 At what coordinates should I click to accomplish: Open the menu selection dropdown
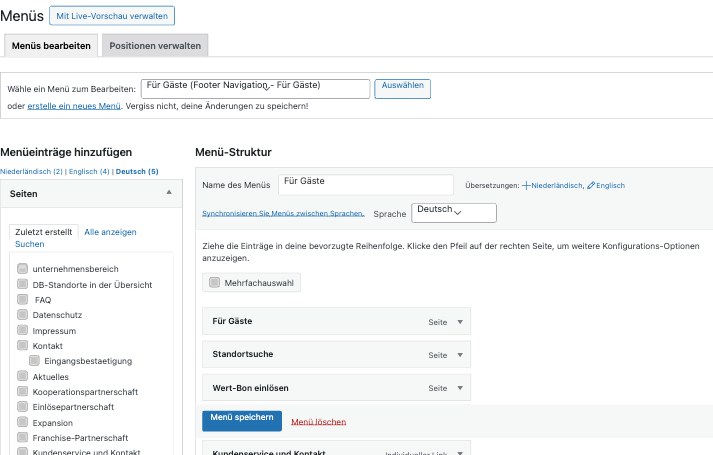pos(256,89)
